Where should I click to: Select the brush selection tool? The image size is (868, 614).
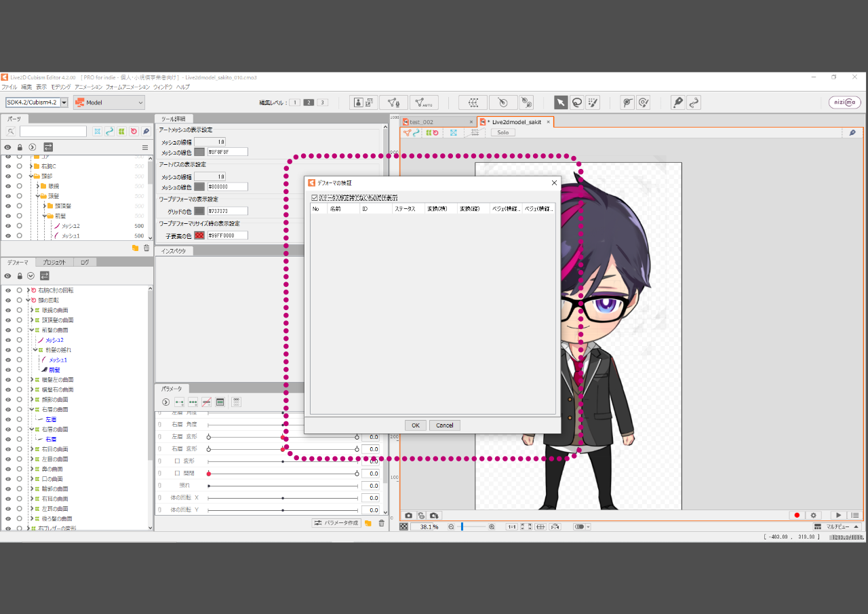click(x=593, y=102)
